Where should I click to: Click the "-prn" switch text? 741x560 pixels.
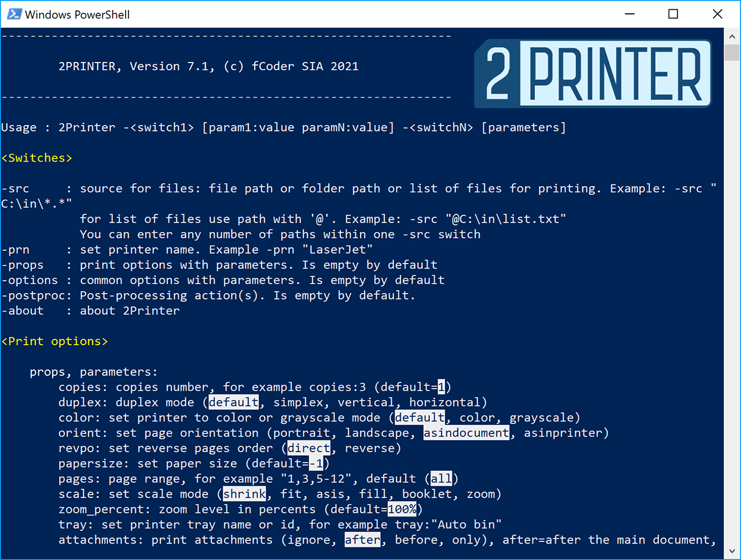tap(15, 250)
